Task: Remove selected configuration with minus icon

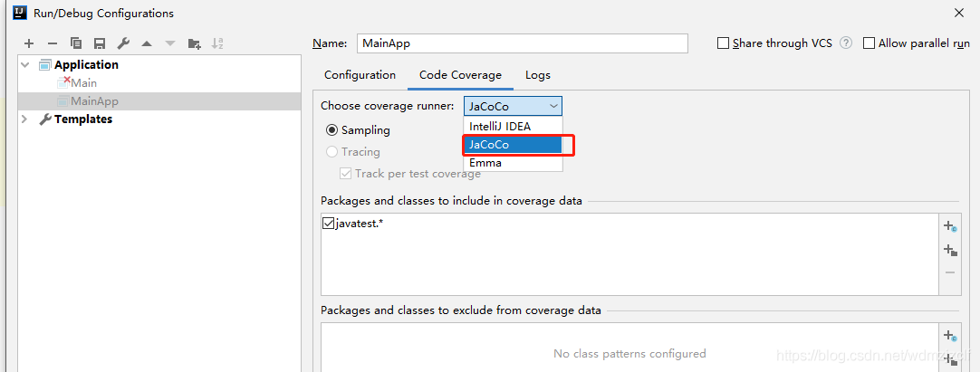Action: click(x=53, y=43)
